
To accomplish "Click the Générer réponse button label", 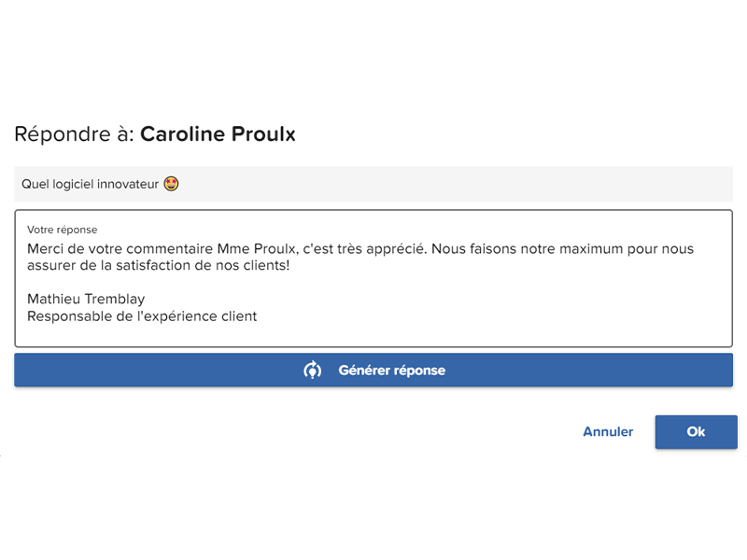I will pos(391,370).
